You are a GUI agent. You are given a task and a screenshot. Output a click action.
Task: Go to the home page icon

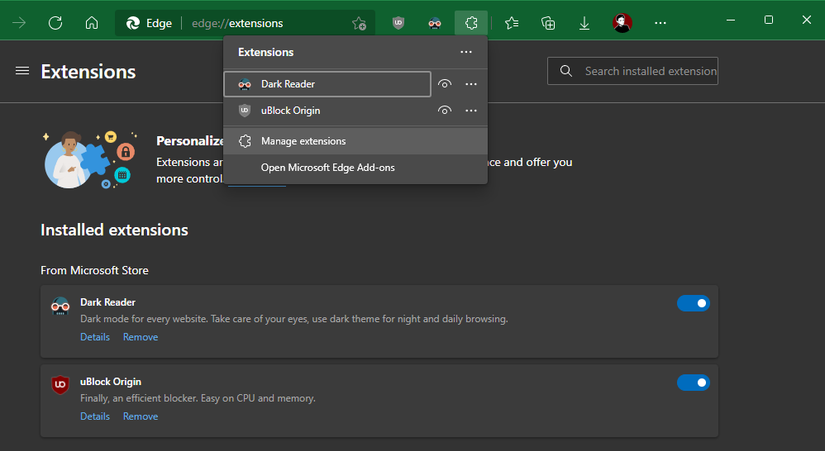point(91,22)
